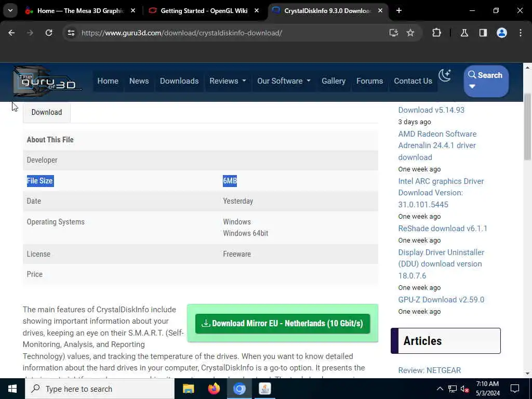Screen dimensions: 532x399
Task: Open Review: NETGEAR article link
Action: (x=430, y=370)
